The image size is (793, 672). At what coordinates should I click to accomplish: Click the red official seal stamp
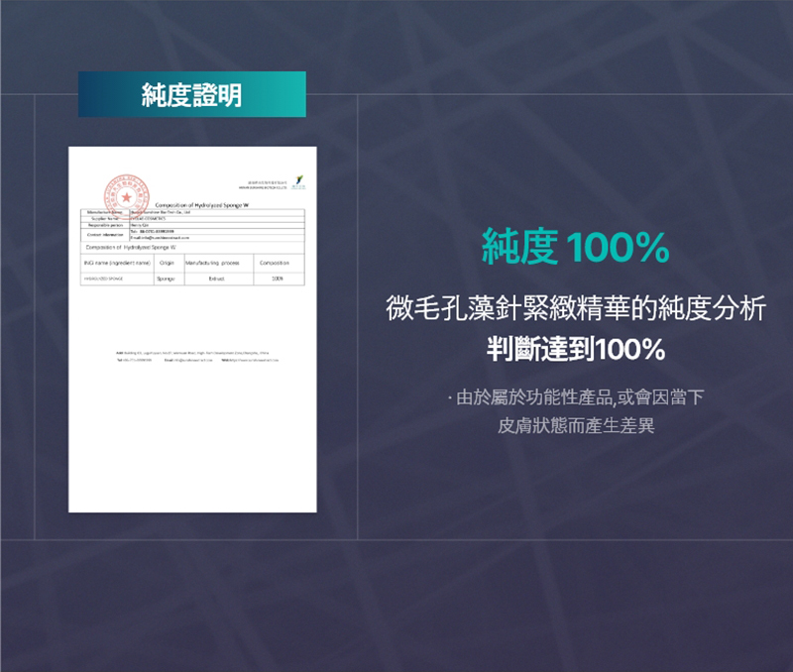click(x=127, y=196)
